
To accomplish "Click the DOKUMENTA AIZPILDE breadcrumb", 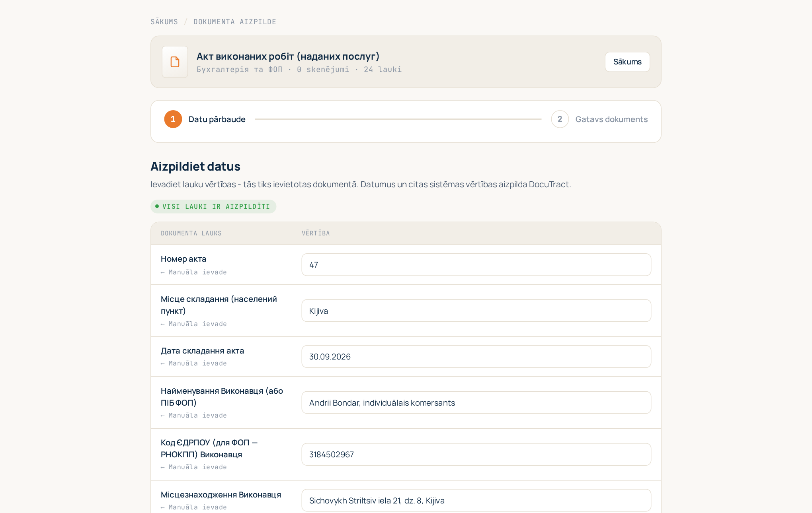I will [x=235, y=22].
